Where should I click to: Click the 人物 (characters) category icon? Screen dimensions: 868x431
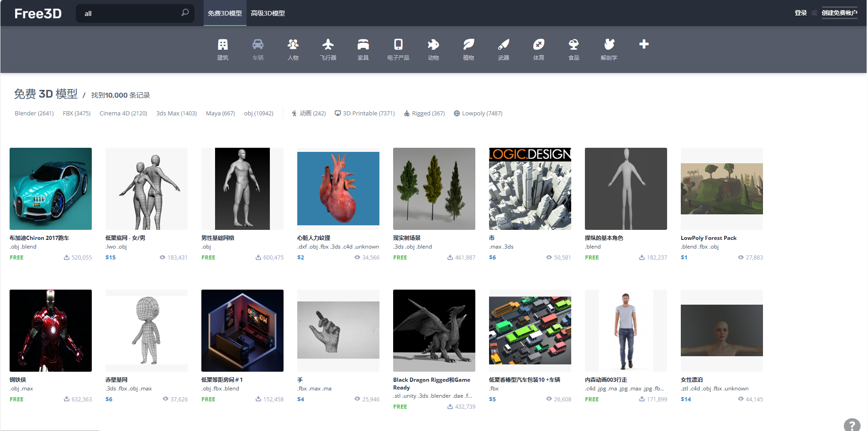coord(293,49)
